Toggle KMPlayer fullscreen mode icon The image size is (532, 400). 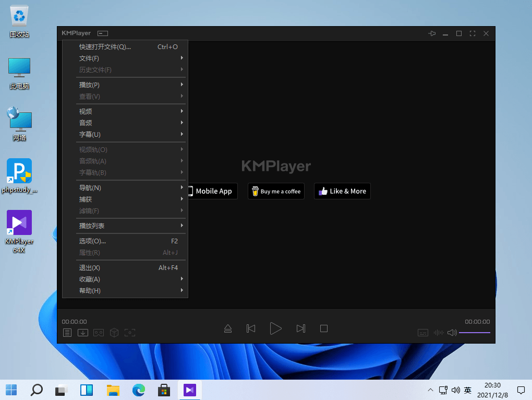[x=473, y=33]
